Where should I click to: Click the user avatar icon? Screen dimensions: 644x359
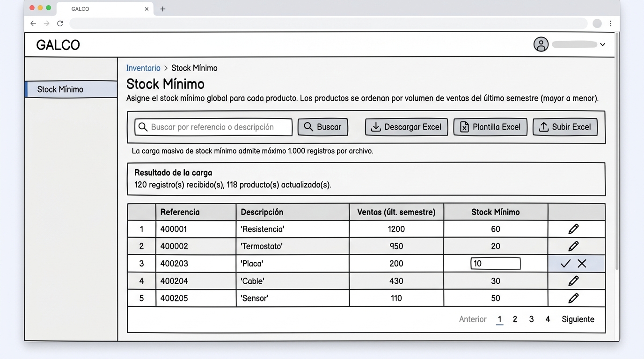(x=541, y=44)
